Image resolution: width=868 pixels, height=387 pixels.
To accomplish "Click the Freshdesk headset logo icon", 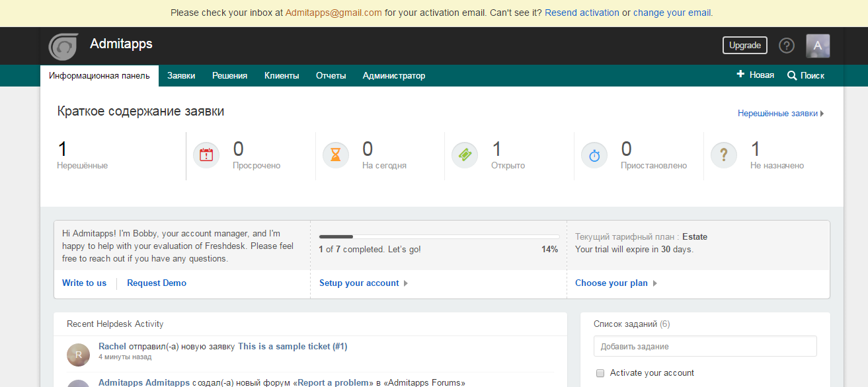I will click(x=63, y=46).
